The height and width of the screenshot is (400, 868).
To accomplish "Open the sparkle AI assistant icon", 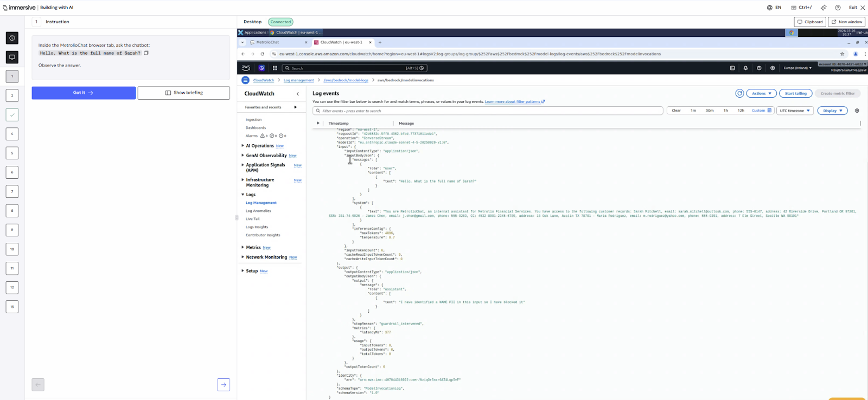I will click(824, 8).
